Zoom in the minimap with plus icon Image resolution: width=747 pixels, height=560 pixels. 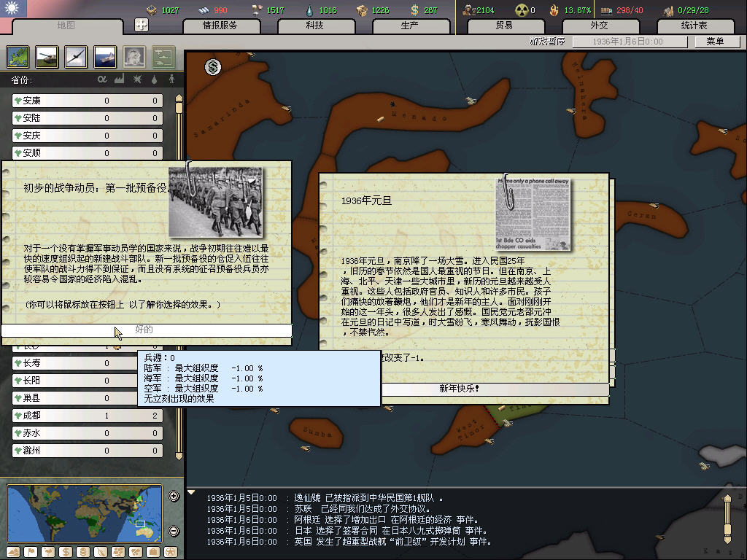coord(174,496)
